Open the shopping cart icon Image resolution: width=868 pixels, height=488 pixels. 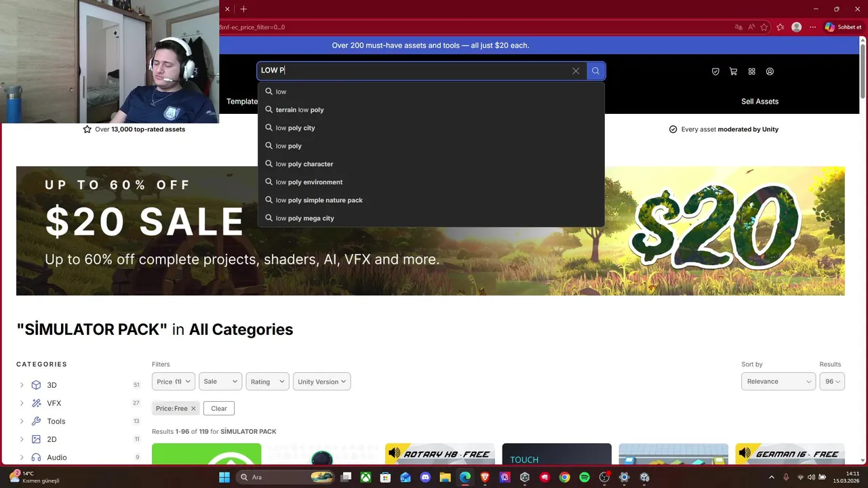[733, 71]
